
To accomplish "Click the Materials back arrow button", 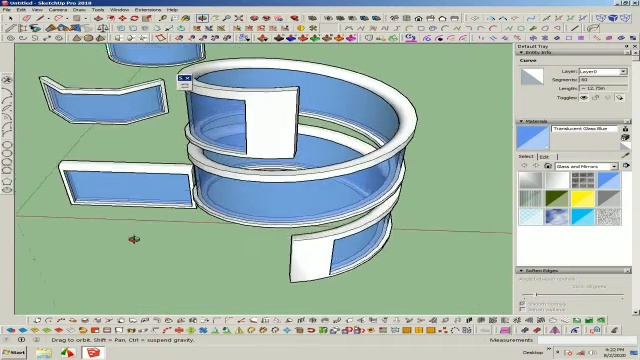I will coord(524,166).
